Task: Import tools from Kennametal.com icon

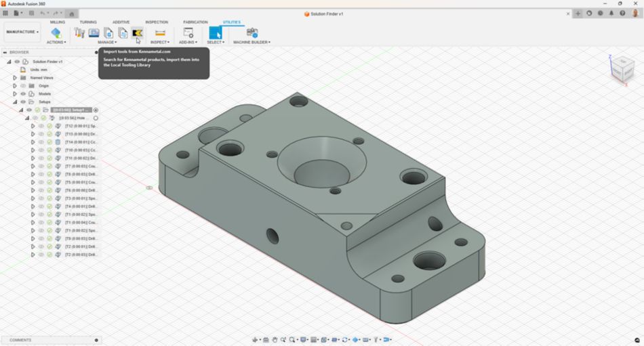Action: click(137, 33)
